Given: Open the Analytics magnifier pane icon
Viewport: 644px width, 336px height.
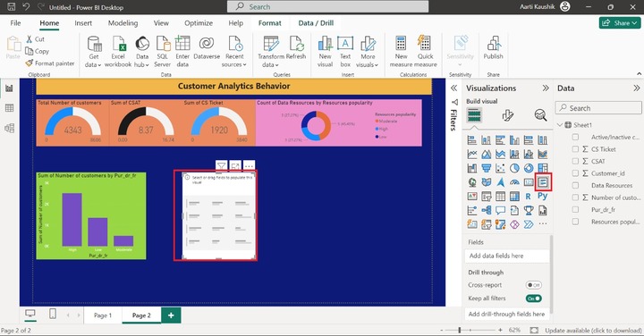Looking at the screenshot, I should tap(540, 115).
